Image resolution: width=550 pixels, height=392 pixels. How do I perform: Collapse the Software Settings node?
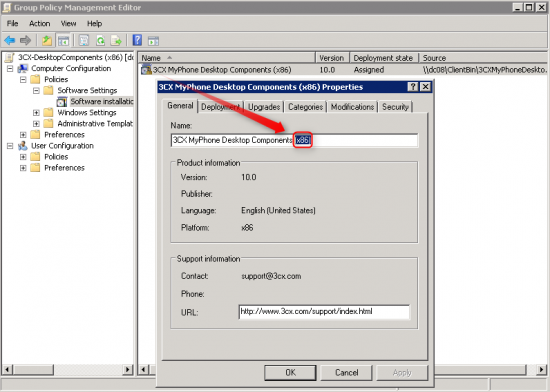(x=36, y=90)
